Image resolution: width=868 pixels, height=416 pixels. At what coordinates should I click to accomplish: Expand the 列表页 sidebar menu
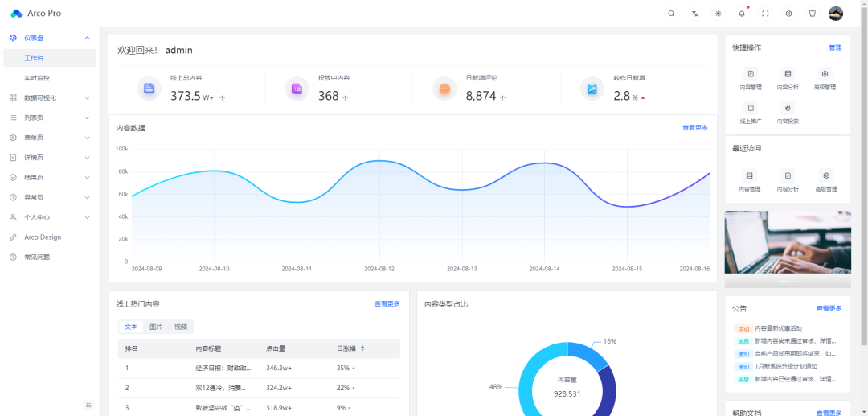50,117
